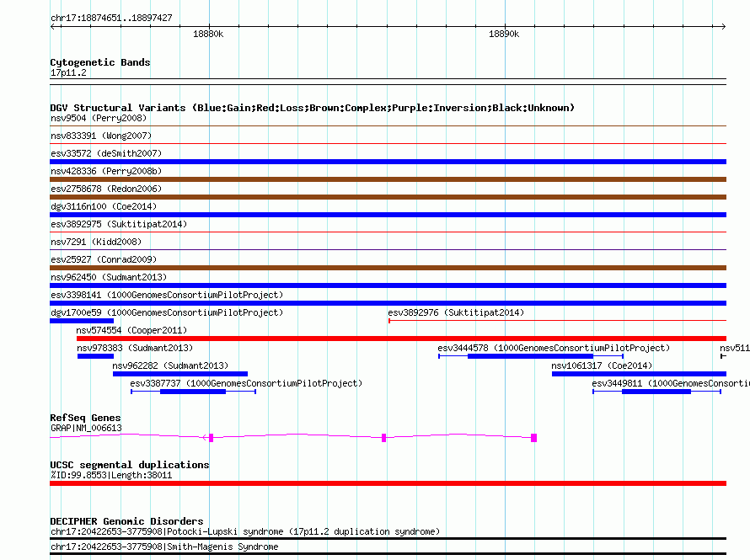Select the esv3444578 variant blue bar

pyautogui.click(x=530, y=356)
